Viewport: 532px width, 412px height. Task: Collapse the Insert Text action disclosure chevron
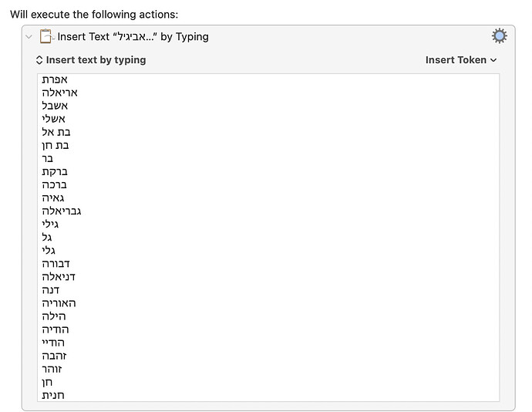point(29,37)
